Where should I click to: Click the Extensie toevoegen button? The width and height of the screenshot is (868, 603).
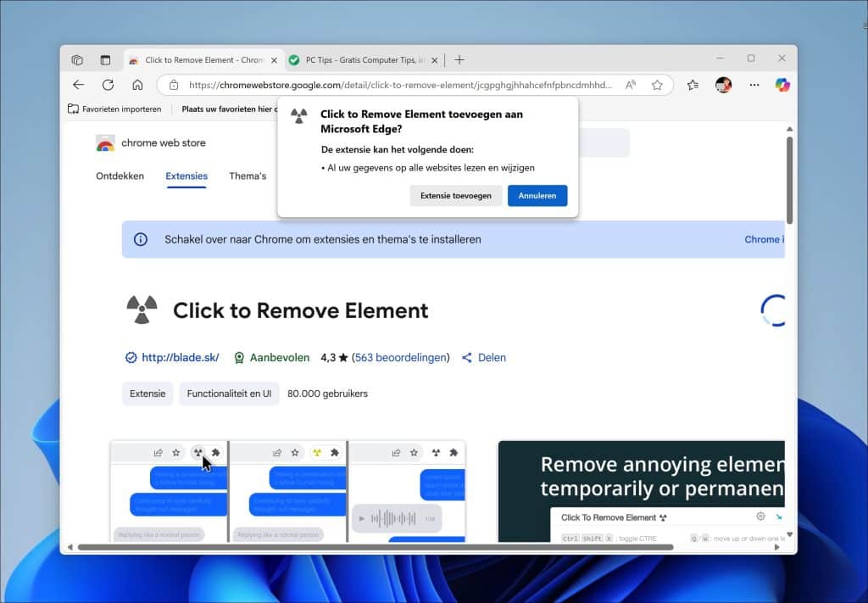tap(455, 195)
